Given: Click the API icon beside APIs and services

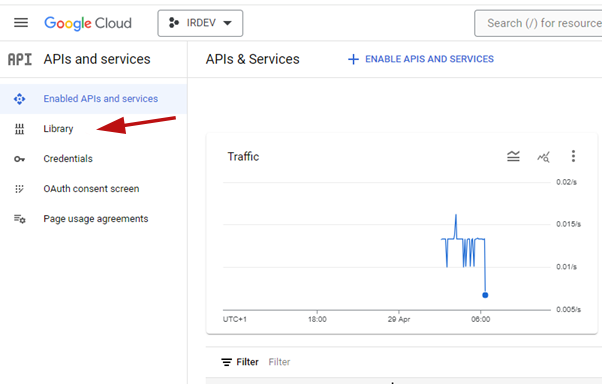Looking at the screenshot, I should click(20, 60).
